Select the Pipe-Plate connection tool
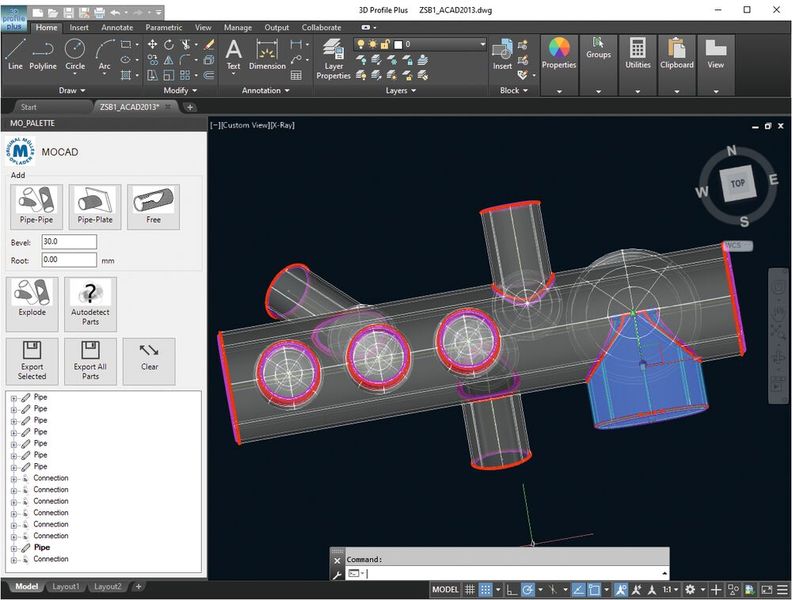 (x=95, y=207)
